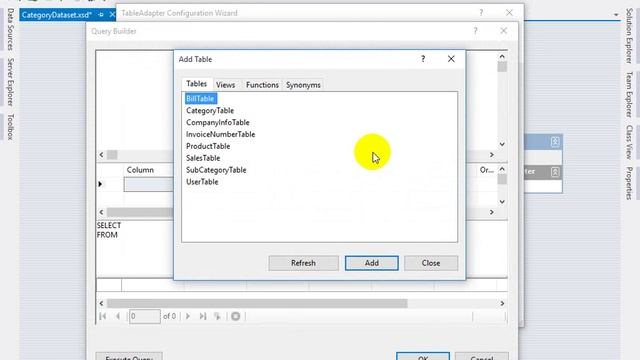Open the Server Explorer side panel
The image size is (640, 360).
pyautogui.click(x=10, y=82)
